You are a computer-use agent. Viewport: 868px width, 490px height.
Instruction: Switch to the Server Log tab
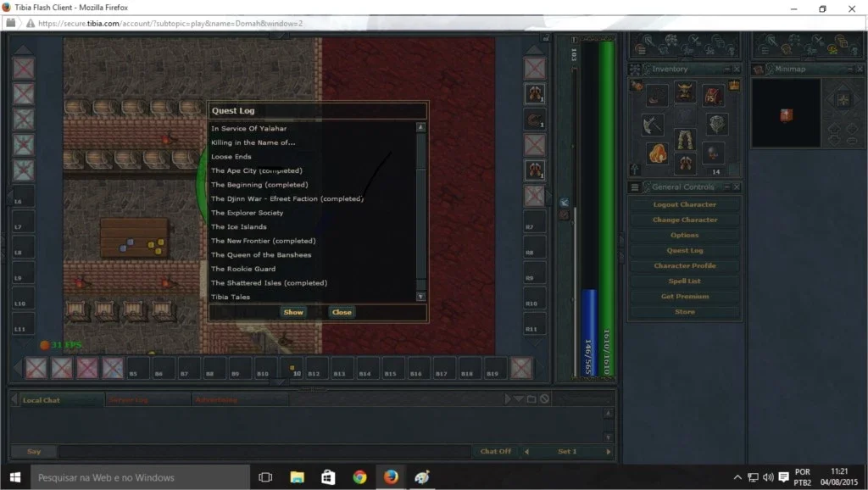click(148, 400)
